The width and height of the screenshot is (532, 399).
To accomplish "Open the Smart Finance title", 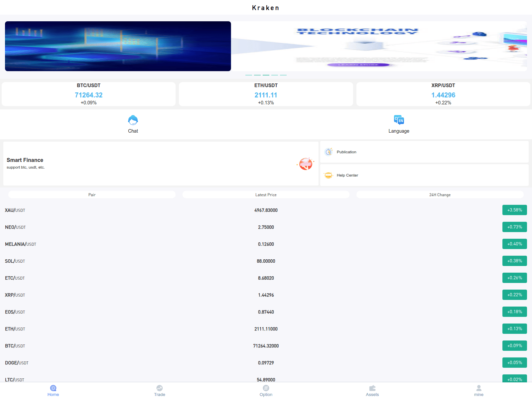I will (x=25, y=160).
